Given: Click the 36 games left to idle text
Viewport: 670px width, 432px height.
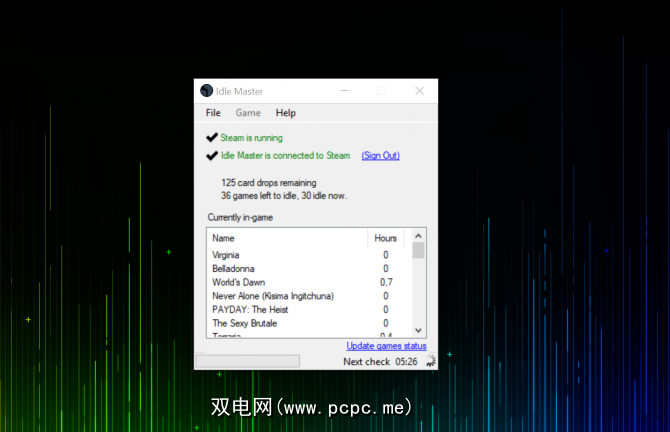Looking at the screenshot, I should pyautogui.click(x=284, y=196).
